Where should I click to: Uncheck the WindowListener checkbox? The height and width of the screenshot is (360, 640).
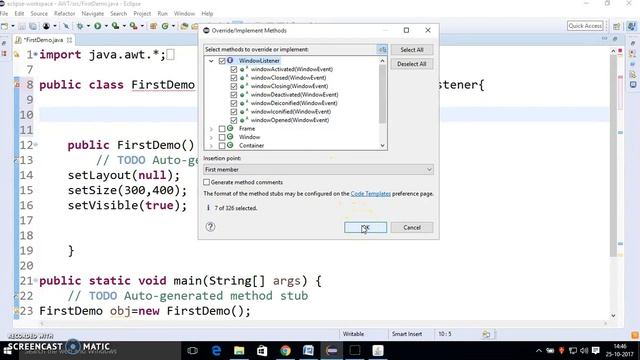(x=222, y=61)
